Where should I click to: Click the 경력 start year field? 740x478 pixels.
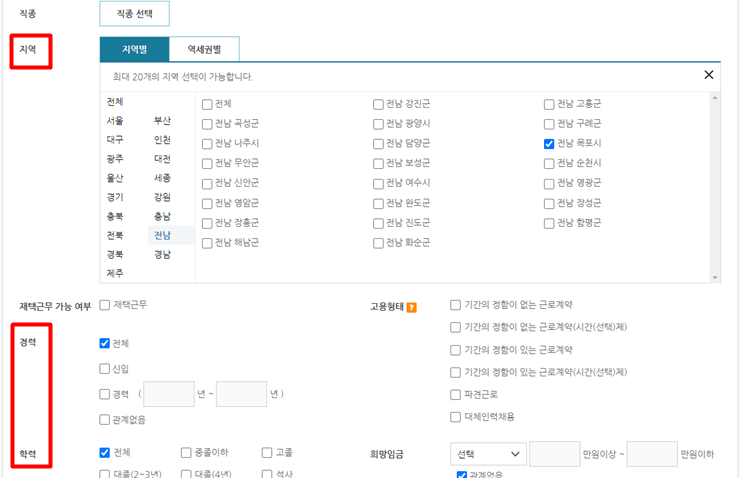169,394
